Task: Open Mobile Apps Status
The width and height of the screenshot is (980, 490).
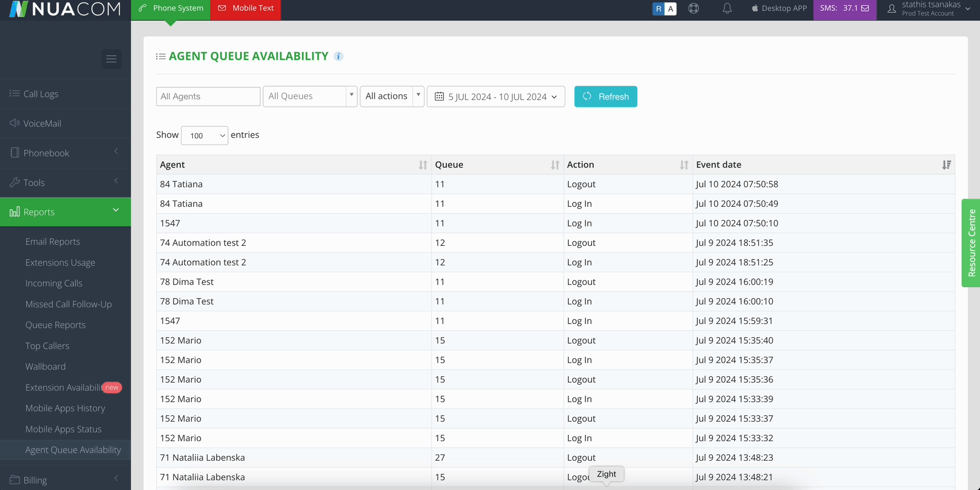Action: click(63, 429)
